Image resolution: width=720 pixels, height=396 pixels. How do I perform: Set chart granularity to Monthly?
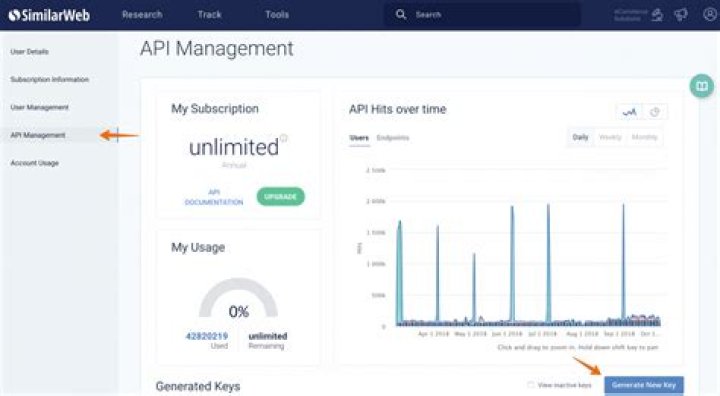click(x=644, y=137)
